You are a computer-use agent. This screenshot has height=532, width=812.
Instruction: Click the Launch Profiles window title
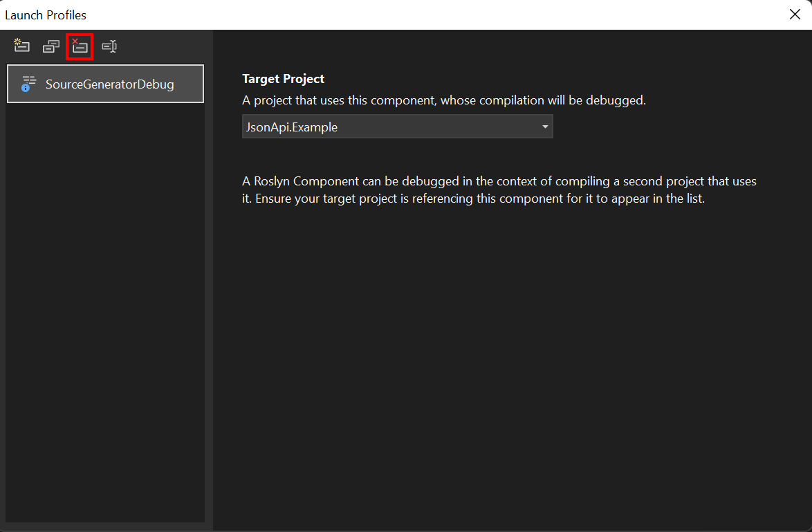(x=46, y=15)
